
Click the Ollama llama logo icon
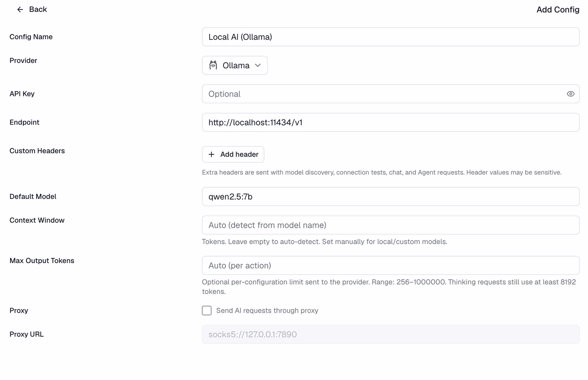[213, 65]
